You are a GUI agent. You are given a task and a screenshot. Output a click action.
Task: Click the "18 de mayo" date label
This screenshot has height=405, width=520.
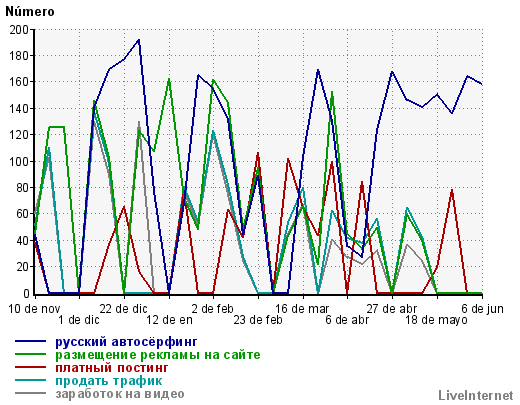(x=436, y=320)
